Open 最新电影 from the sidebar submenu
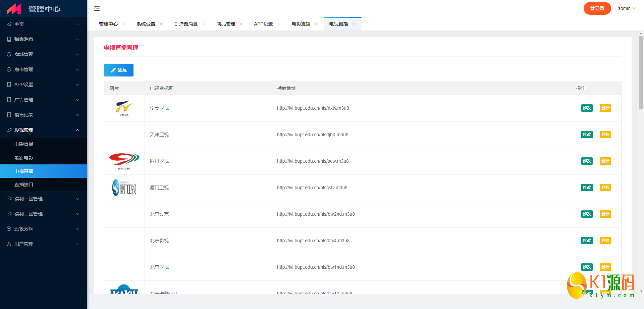The height and width of the screenshot is (309, 644). 24,158
